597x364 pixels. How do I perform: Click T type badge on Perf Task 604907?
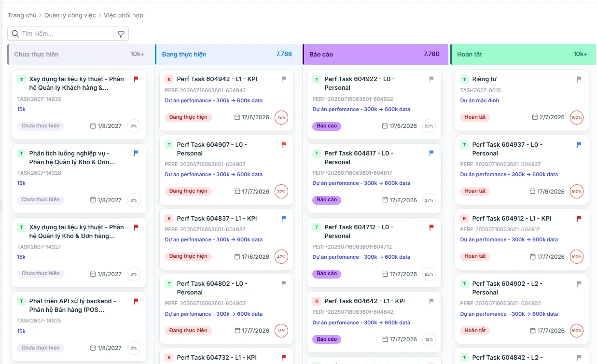click(x=169, y=144)
